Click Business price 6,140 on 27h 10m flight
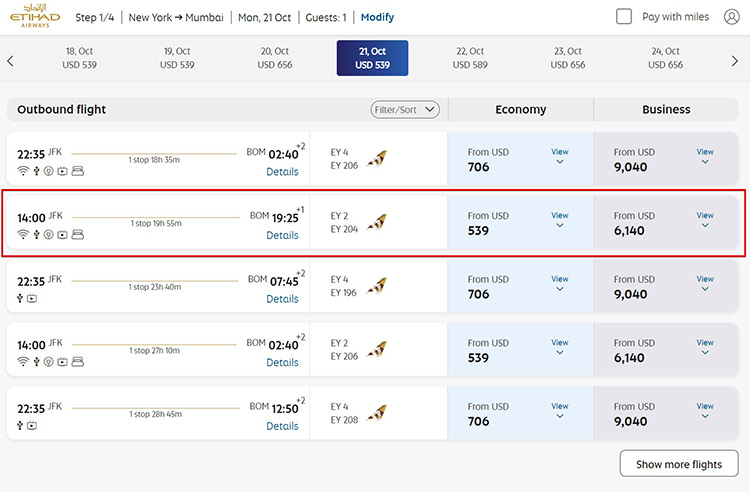Image resolution: width=750 pixels, height=492 pixels. pyautogui.click(x=629, y=358)
